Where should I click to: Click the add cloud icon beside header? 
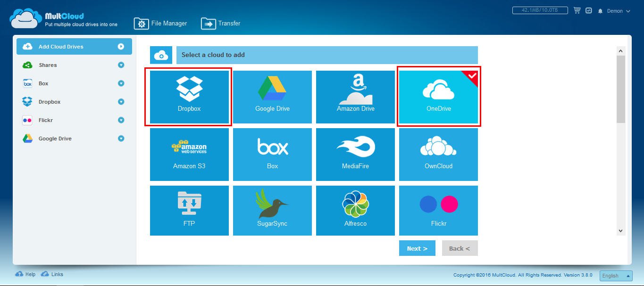pyautogui.click(x=161, y=55)
